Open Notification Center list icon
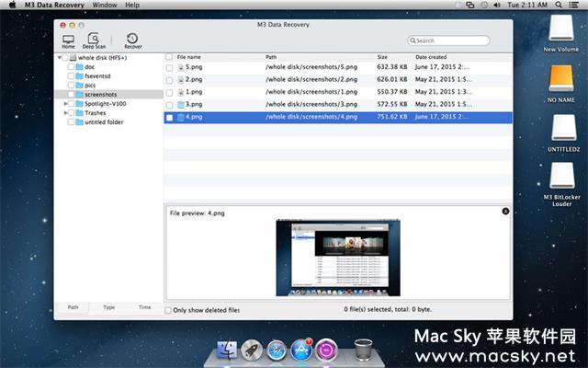Viewport: 588px width, 368px height. point(573,5)
